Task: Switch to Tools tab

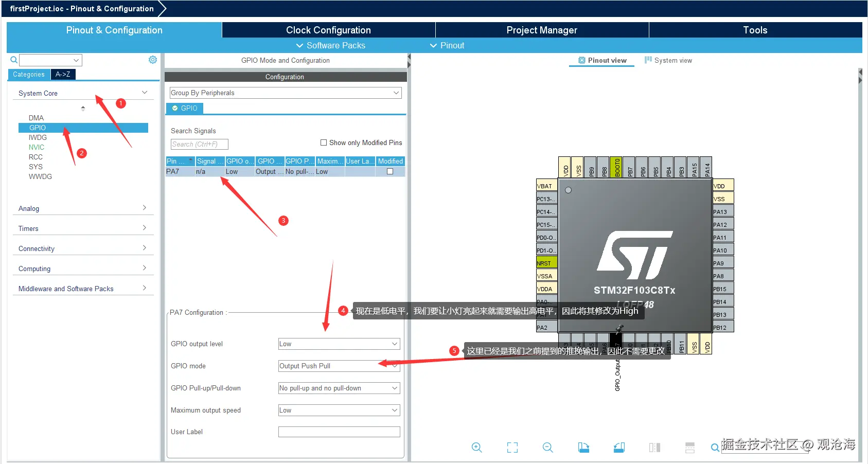Action: 755,30
